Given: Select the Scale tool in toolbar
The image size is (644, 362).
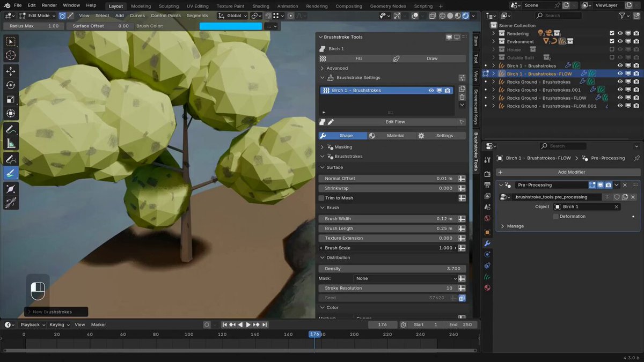Looking at the screenshot, I should 11,99.
